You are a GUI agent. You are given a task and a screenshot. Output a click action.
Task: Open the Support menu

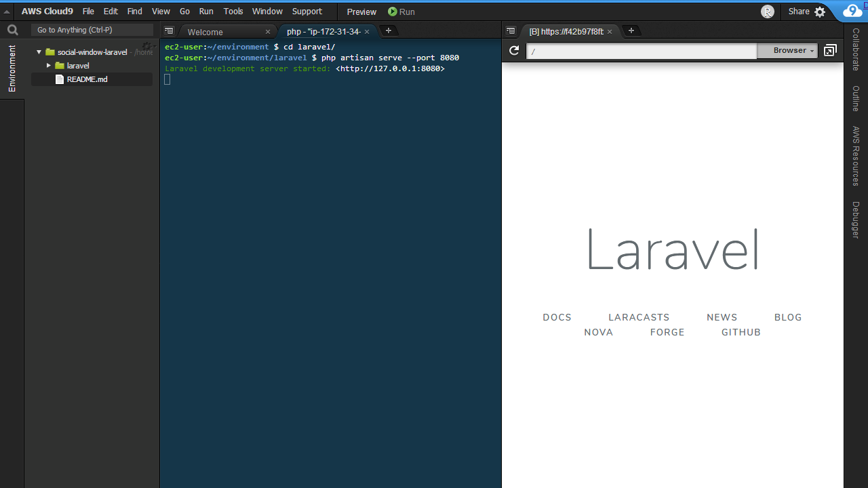[x=307, y=12]
